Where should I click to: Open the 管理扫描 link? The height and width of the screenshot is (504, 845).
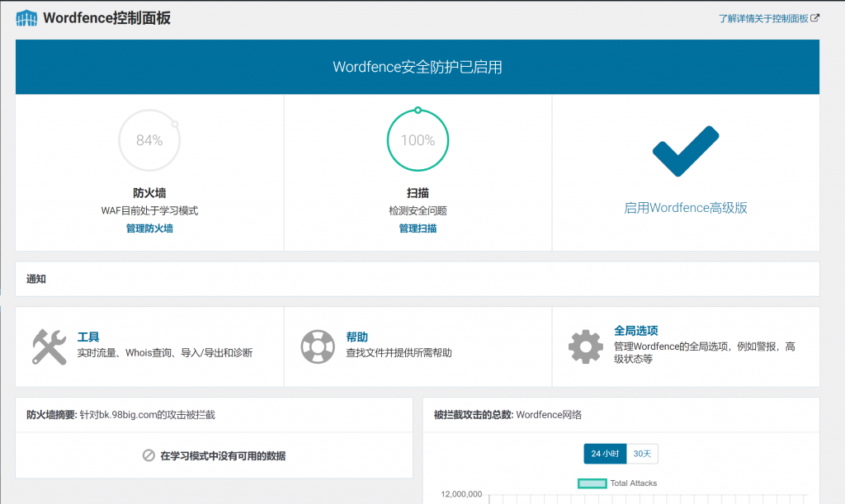(x=418, y=228)
